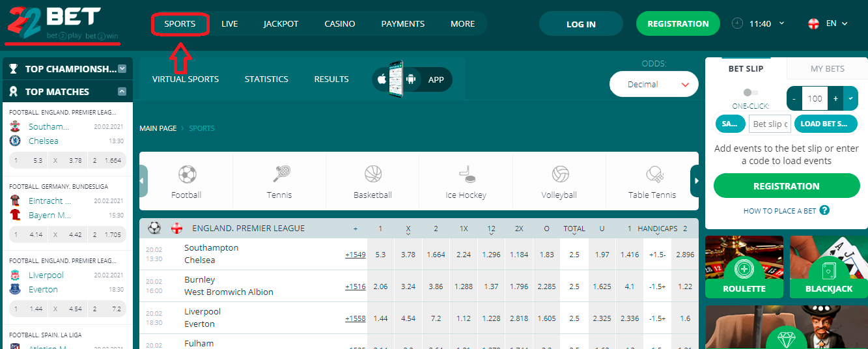Open the time zone dropdown at 11:40
Viewport: 868px width, 349px height.
click(781, 23)
